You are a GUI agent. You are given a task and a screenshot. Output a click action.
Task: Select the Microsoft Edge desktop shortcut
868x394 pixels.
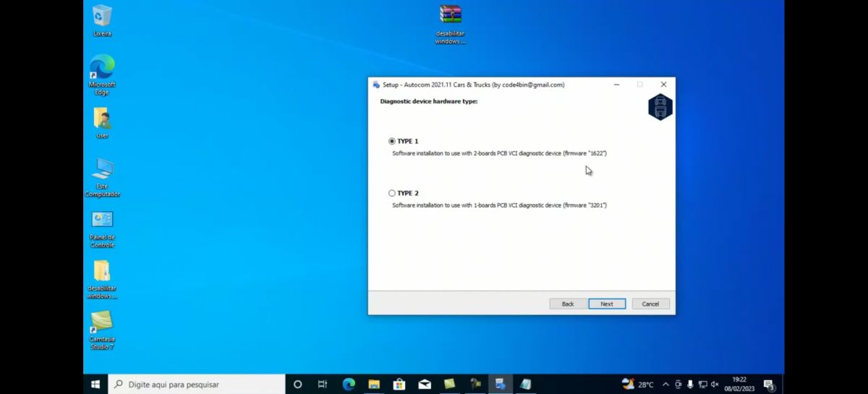click(x=102, y=74)
